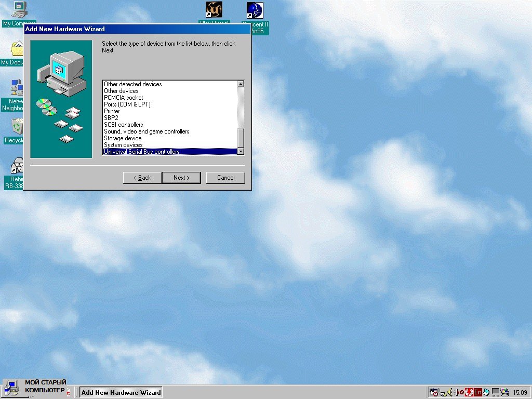Select Sound, video and game controllers
This screenshot has height=399, width=532.
point(147,131)
